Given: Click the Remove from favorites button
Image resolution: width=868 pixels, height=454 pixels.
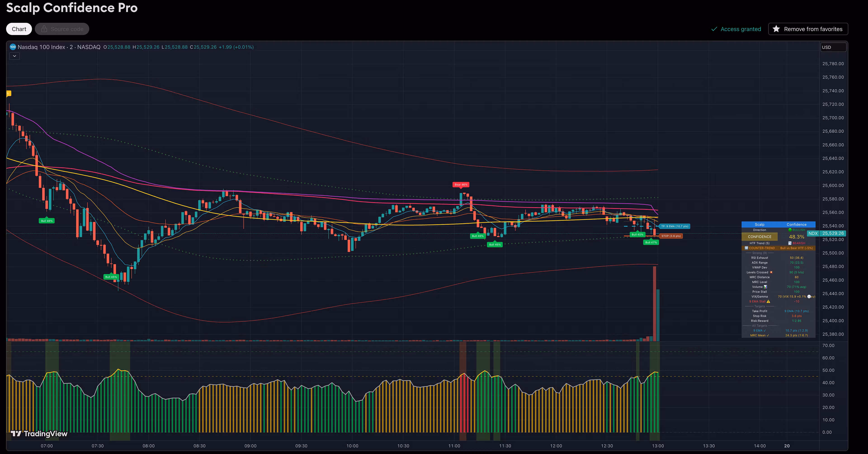Looking at the screenshot, I should tap(808, 29).
